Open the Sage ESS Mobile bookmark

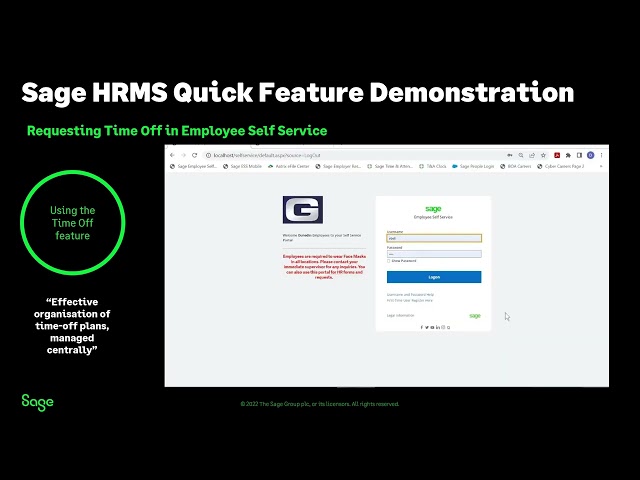tap(242, 167)
